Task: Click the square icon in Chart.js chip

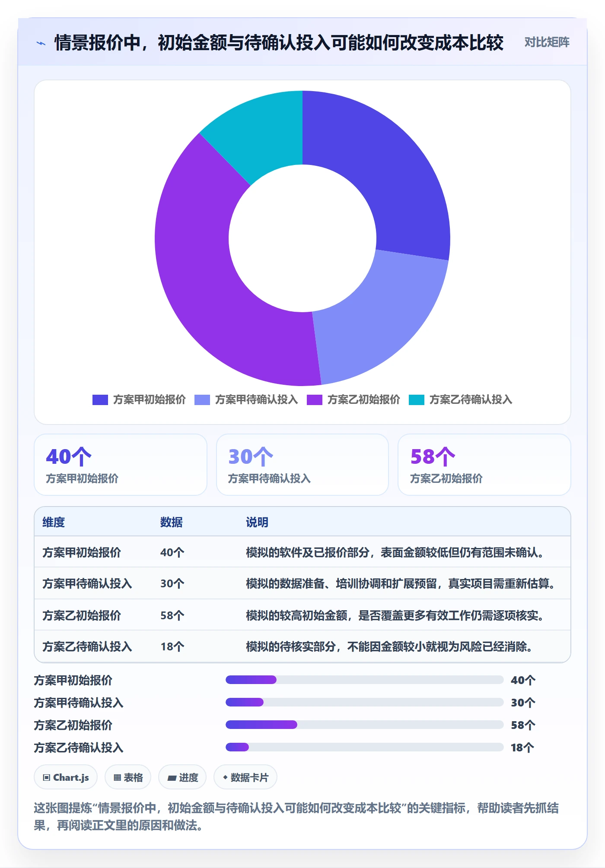Action: tap(47, 778)
